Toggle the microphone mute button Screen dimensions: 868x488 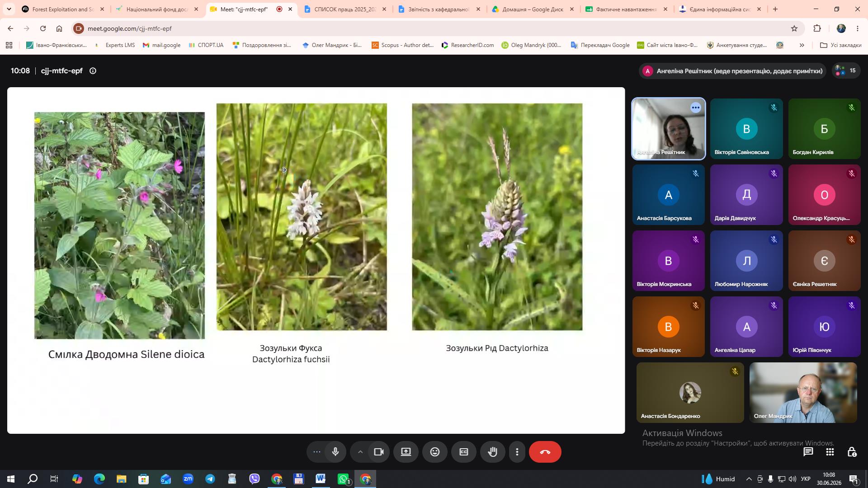335,452
